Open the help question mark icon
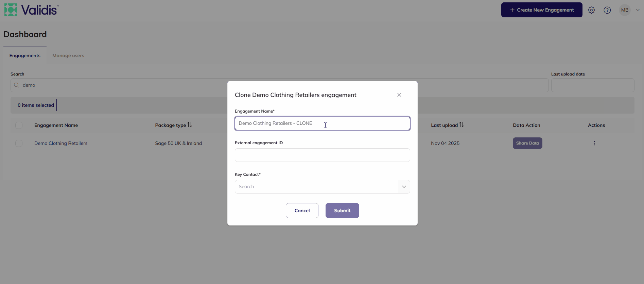 (607, 10)
